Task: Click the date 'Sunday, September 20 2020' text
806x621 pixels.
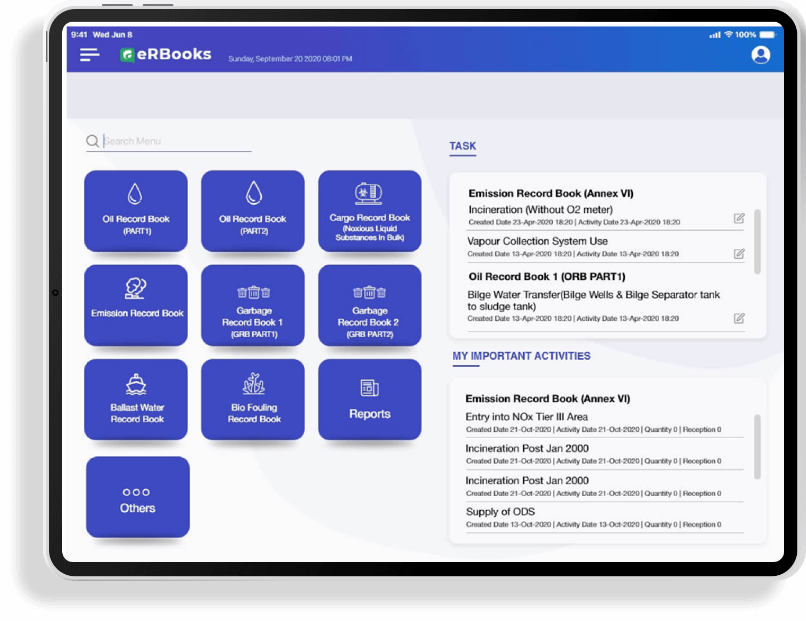Action: tap(274, 59)
